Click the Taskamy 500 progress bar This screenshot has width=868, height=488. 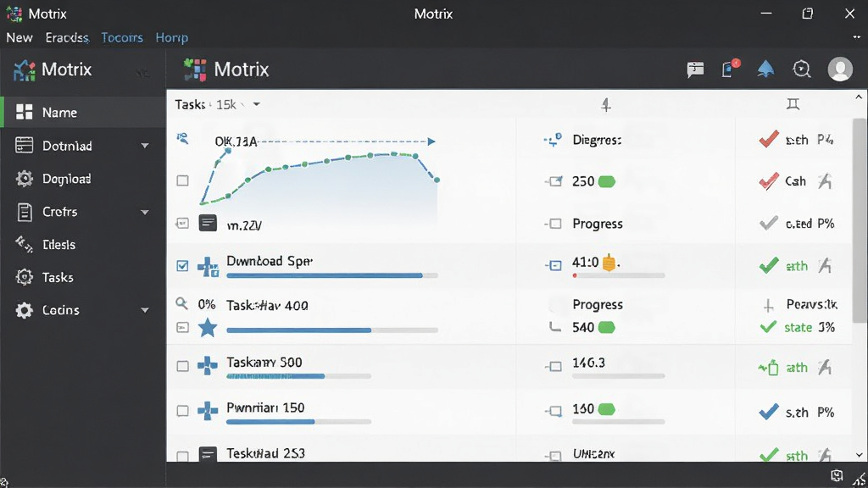click(x=299, y=376)
